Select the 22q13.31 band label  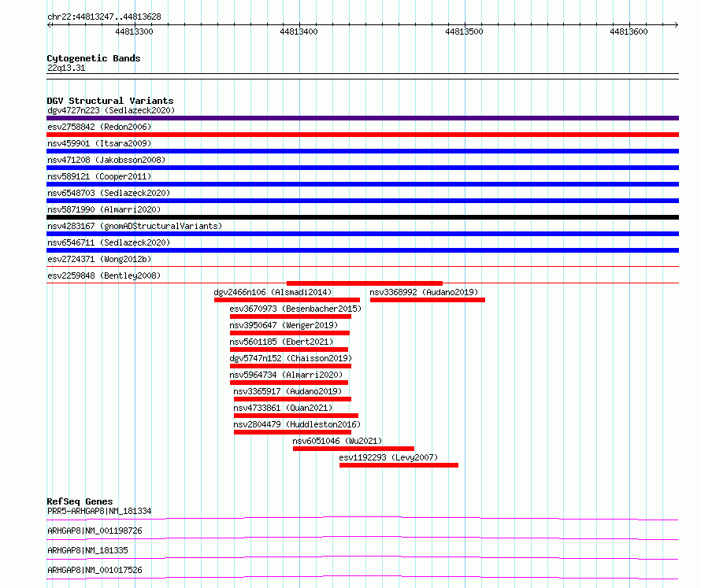tap(66, 68)
